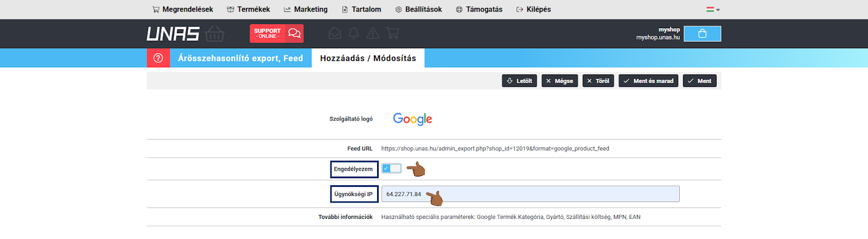This screenshot has height=239, width=868.
Task: Open the Megrendelések menu
Action: tap(183, 9)
